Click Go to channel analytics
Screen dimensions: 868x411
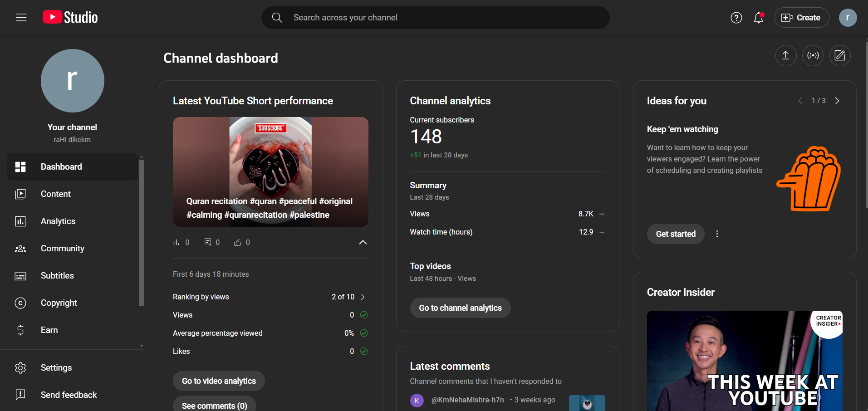(460, 308)
